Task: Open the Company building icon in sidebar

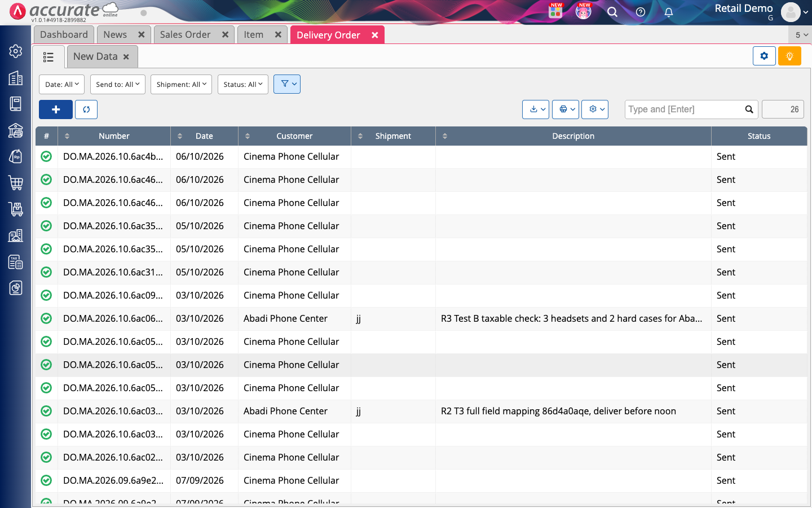Action: pos(16,78)
